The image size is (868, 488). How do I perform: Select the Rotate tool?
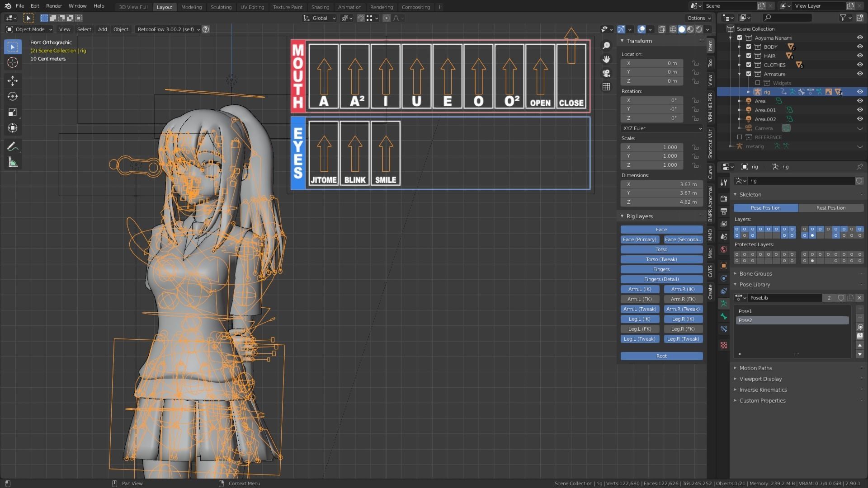13,97
